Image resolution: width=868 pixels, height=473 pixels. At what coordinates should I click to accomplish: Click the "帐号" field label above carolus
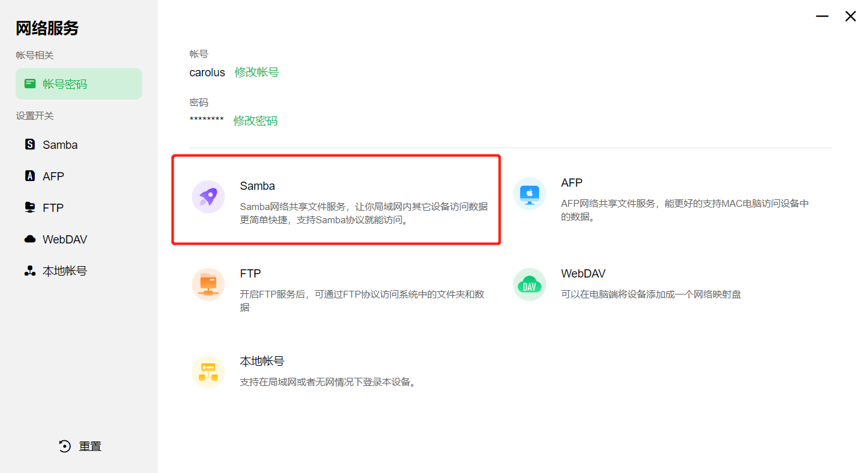point(199,54)
